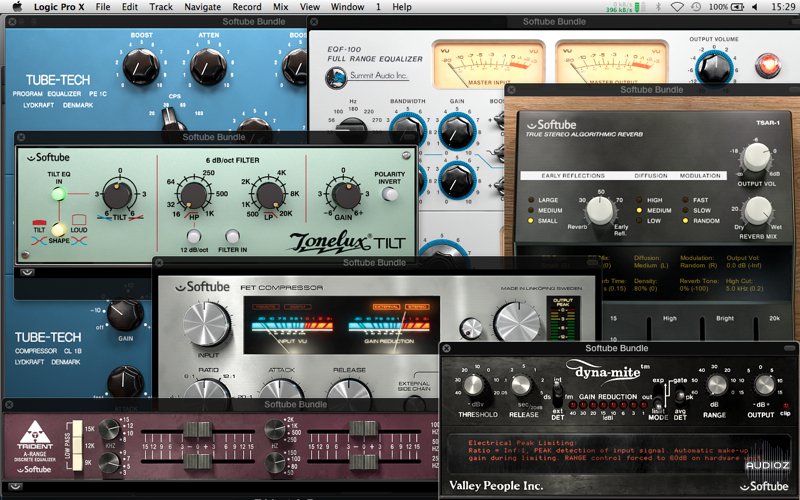Click the Trident triangle logo

pos(35,433)
